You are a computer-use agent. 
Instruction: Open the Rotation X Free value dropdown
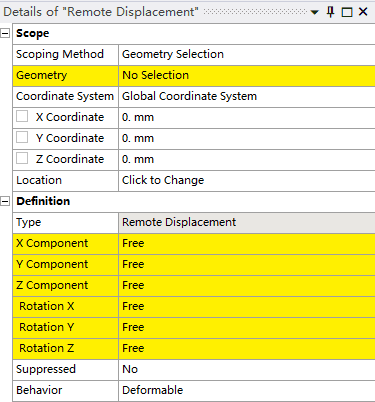tap(247, 306)
